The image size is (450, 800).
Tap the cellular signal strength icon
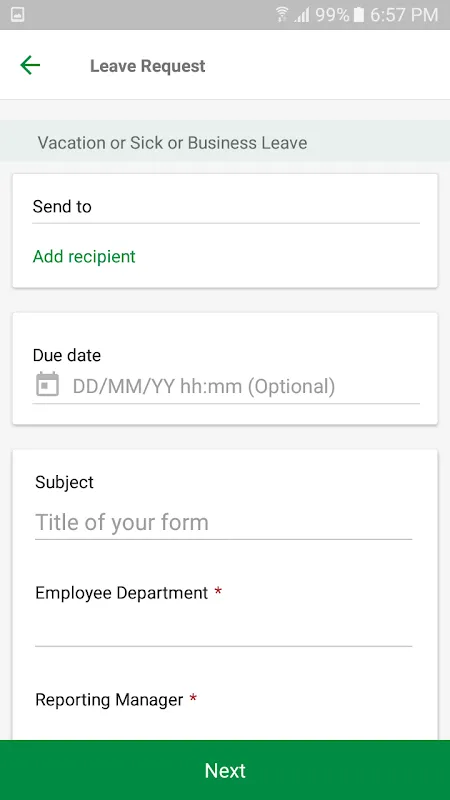click(302, 15)
